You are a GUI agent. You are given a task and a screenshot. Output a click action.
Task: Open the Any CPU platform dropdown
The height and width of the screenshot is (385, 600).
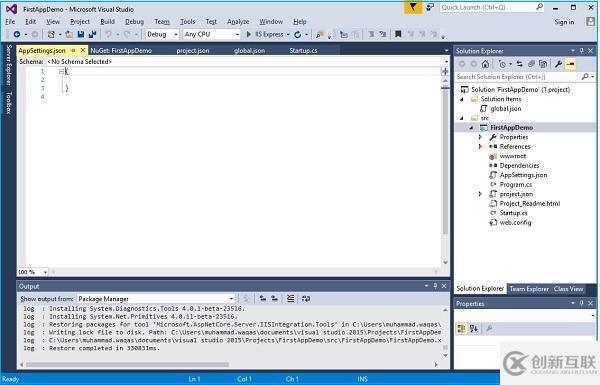(x=237, y=34)
